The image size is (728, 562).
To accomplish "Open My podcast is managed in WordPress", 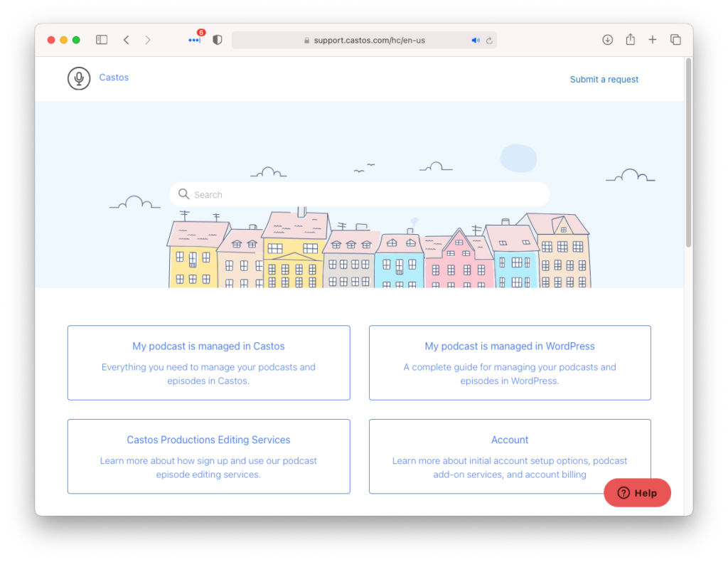I will tap(510, 363).
